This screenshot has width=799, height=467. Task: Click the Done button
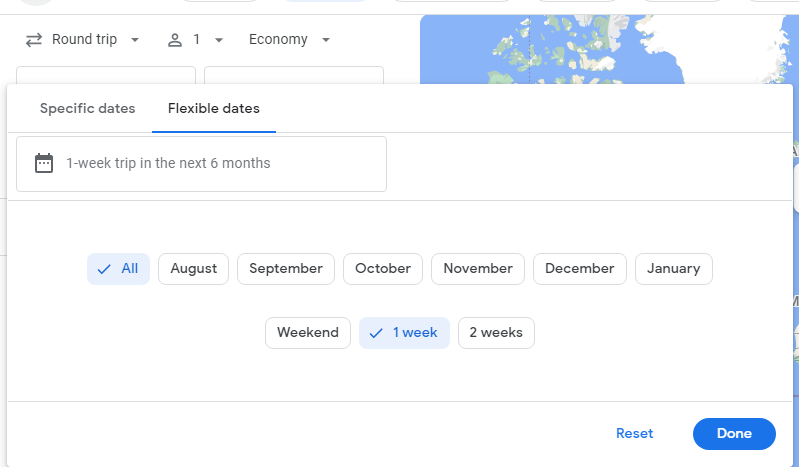pos(734,434)
